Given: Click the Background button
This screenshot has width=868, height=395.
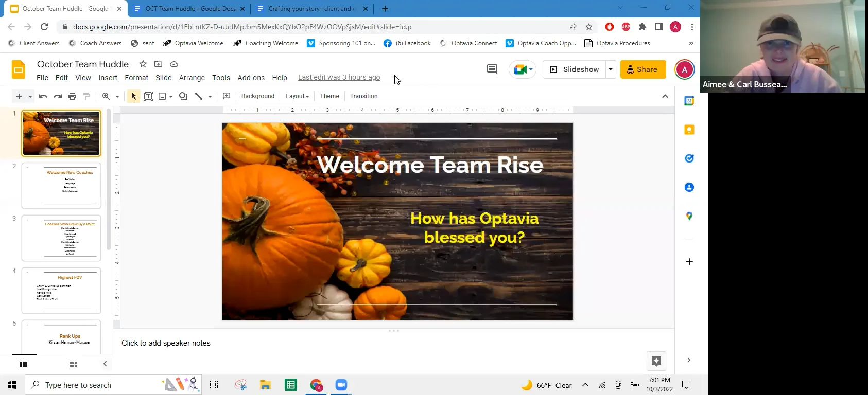Looking at the screenshot, I should click(258, 96).
